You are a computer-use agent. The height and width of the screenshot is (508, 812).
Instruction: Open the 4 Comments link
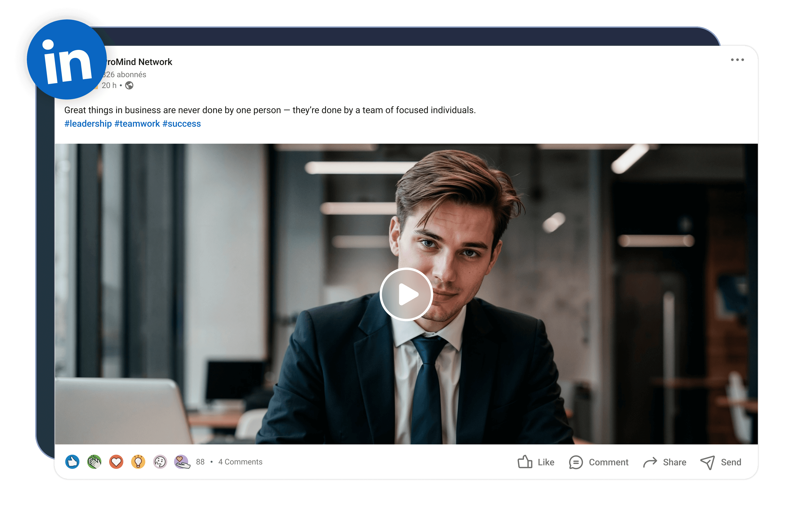point(240,462)
